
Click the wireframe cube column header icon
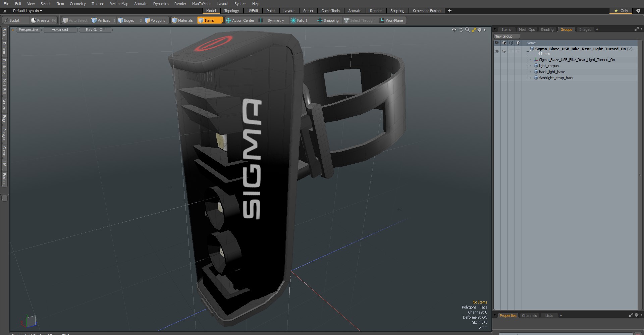(x=511, y=43)
